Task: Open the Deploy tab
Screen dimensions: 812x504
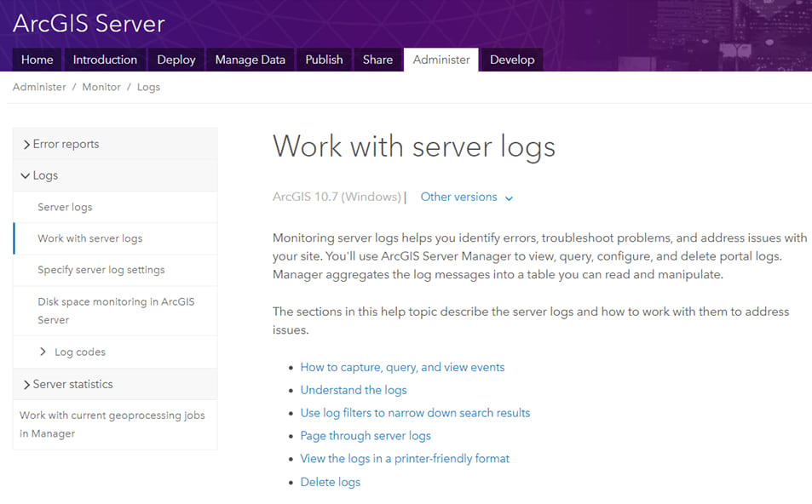Action: (x=176, y=60)
